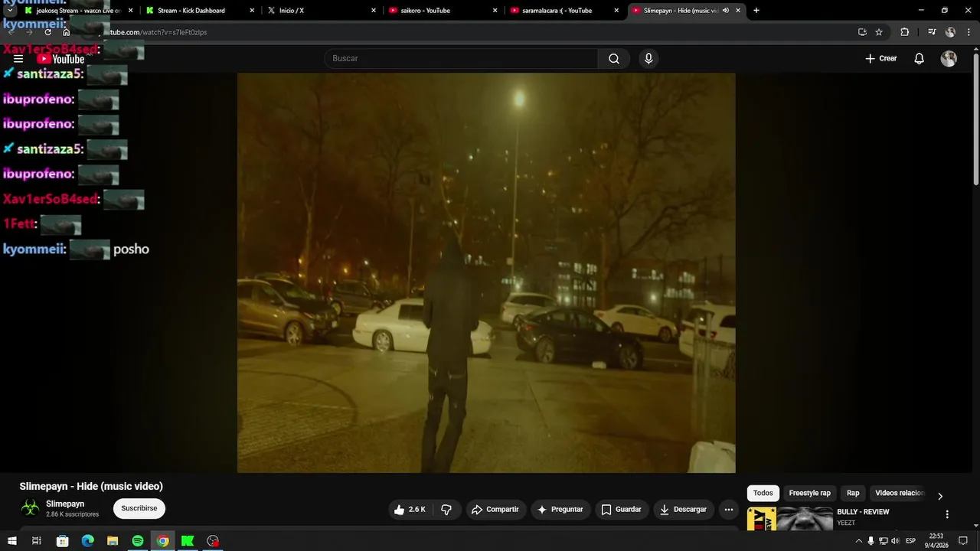Select the Freestyle rap chip
The width and height of the screenshot is (980, 551).
click(x=809, y=494)
